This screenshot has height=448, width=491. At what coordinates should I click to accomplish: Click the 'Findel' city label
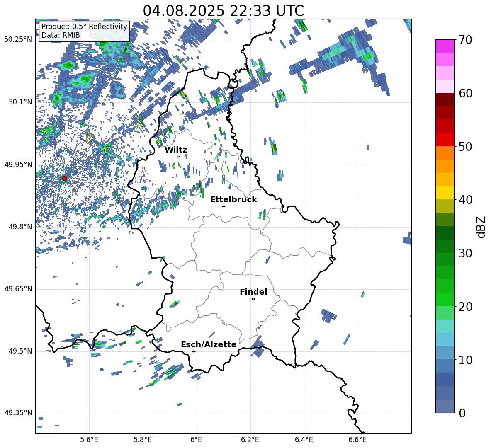tap(253, 292)
